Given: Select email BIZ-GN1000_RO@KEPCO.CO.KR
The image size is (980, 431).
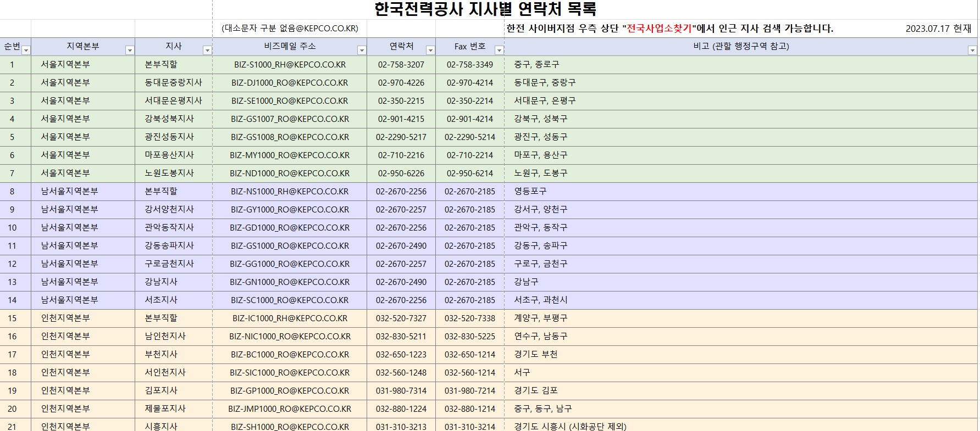Looking at the screenshot, I should [290, 282].
